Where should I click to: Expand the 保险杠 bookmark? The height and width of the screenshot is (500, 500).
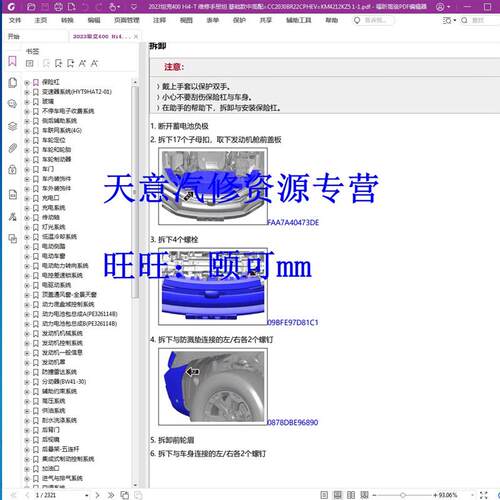pyautogui.click(x=27, y=82)
